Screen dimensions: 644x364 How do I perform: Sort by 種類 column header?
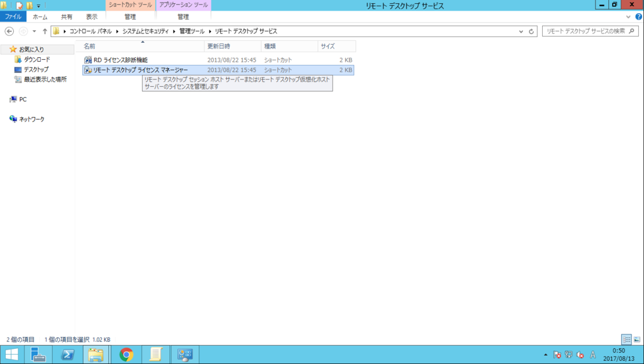coord(289,47)
